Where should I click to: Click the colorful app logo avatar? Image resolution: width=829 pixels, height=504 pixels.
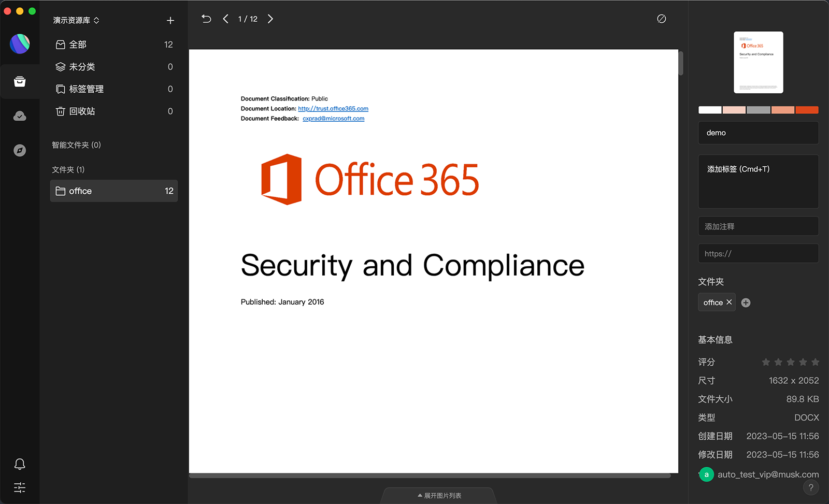(x=20, y=44)
